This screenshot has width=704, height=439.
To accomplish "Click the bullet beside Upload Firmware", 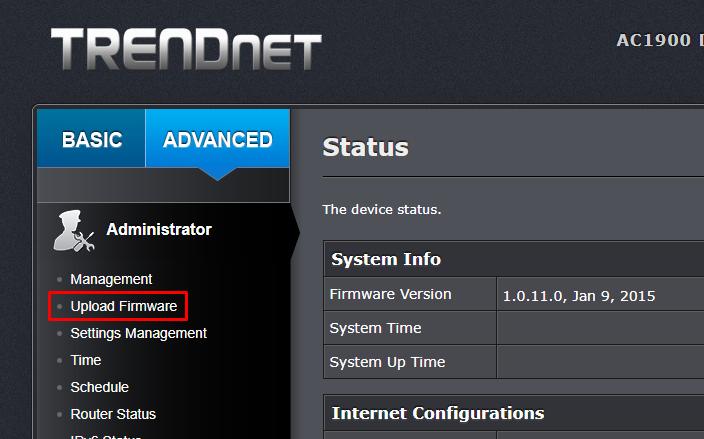I will click(60, 307).
